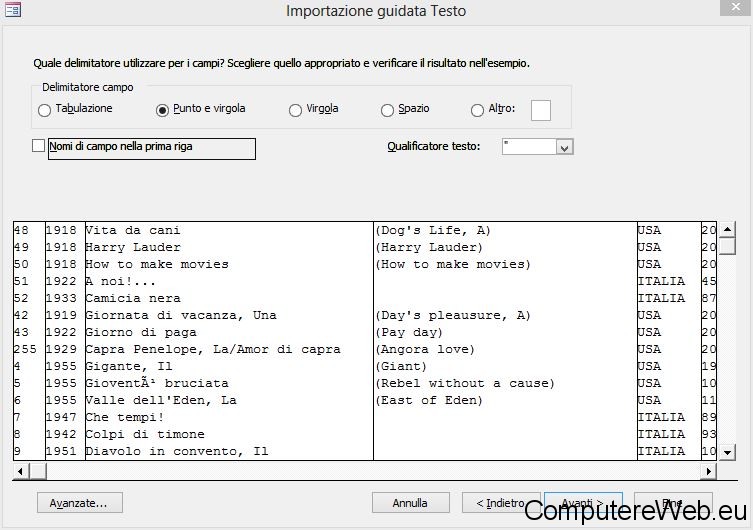The height and width of the screenshot is (530, 753).
Task: Select the Tabulazione delimiter radio button
Action: 44,110
